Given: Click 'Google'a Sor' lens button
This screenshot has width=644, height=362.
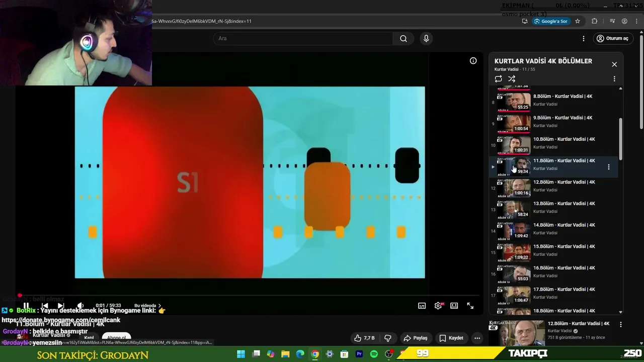Looking at the screenshot, I should pos(551,21).
